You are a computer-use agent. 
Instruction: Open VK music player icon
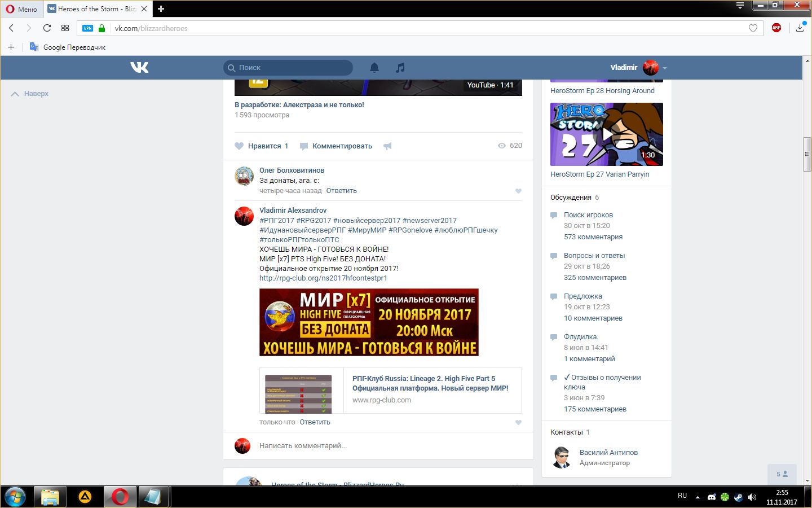pyautogui.click(x=400, y=67)
